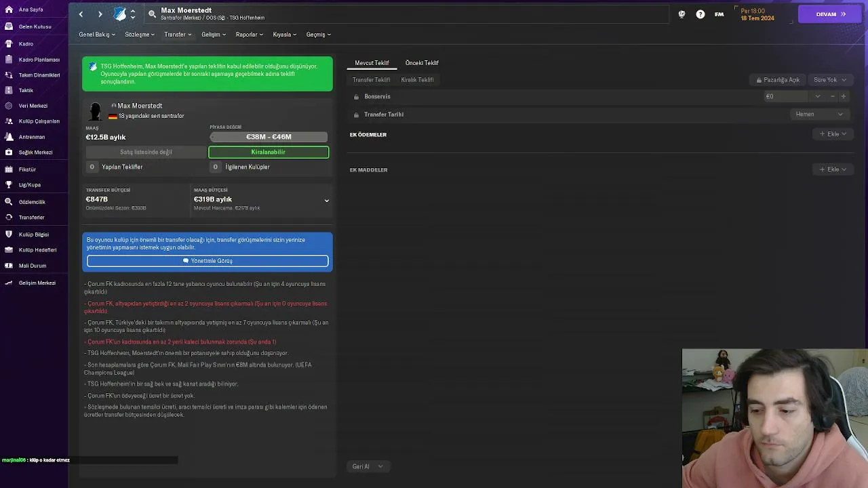Open the Sözleşme dropdown menu

pyautogui.click(x=140, y=35)
